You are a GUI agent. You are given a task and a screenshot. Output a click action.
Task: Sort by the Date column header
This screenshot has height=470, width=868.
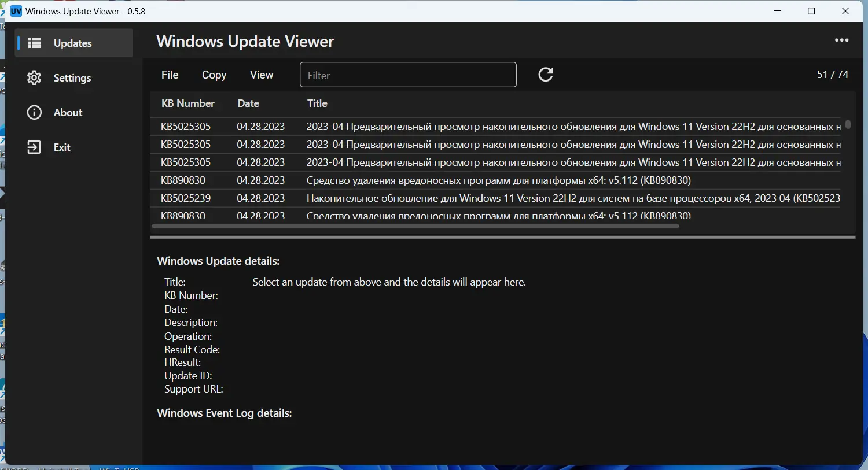(248, 103)
